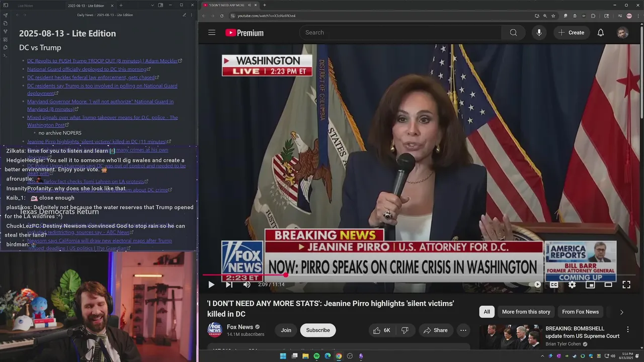Open Chrome extensions puzzle icon
The image size is (644, 362).
(593, 16)
